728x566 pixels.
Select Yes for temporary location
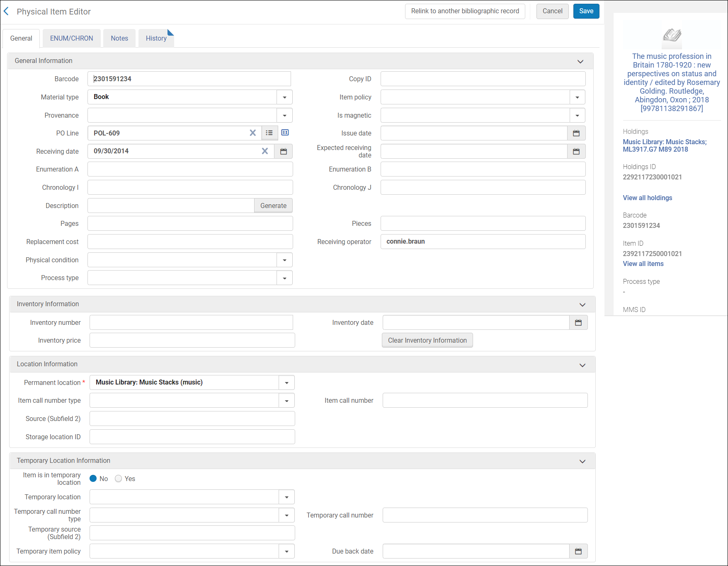click(119, 479)
